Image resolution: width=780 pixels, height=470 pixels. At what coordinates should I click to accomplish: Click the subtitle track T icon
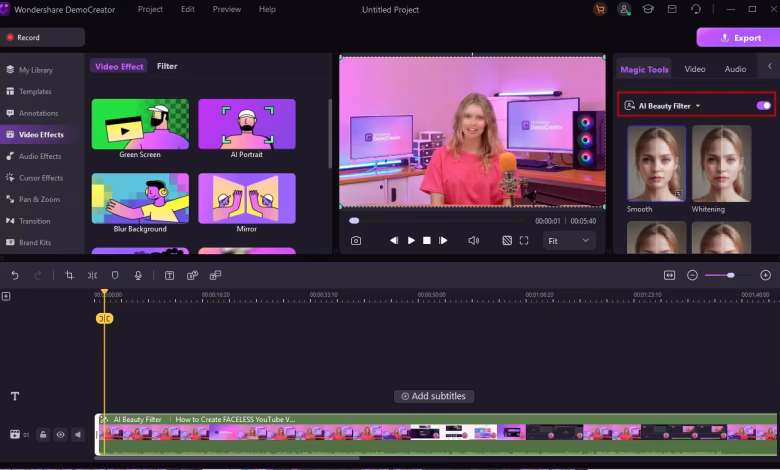tap(15, 396)
